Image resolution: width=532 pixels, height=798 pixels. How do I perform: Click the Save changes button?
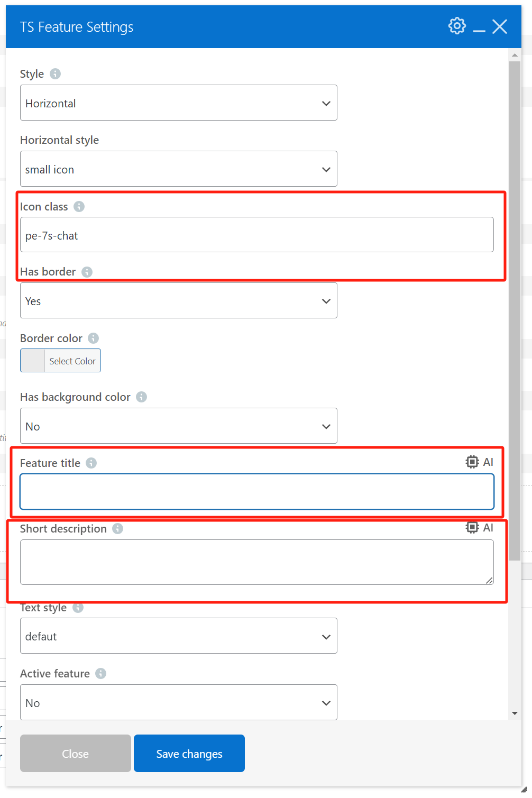189,753
